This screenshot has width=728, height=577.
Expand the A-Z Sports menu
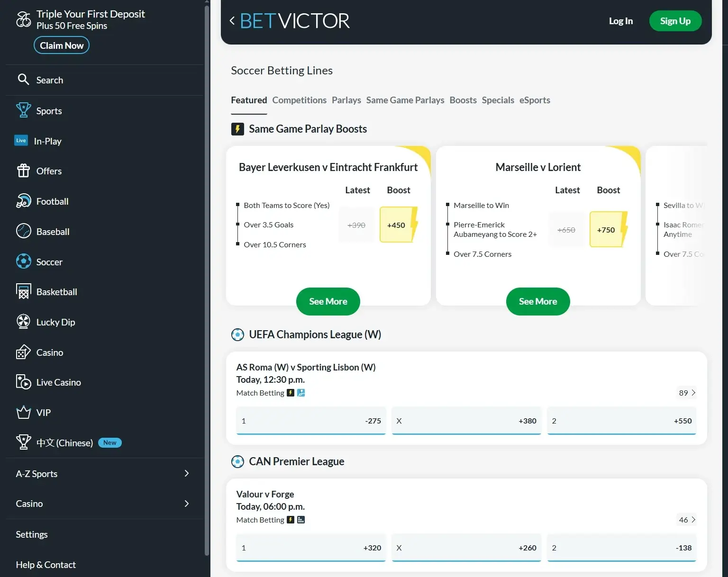[187, 473]
